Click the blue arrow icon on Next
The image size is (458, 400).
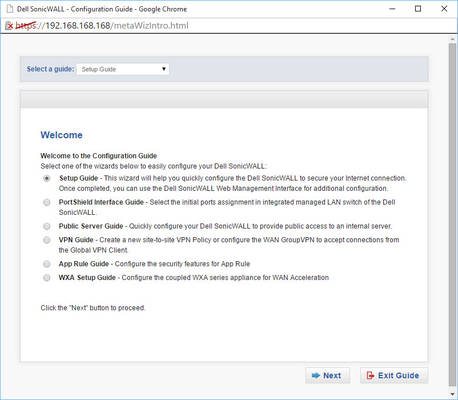tap(316, 375)
